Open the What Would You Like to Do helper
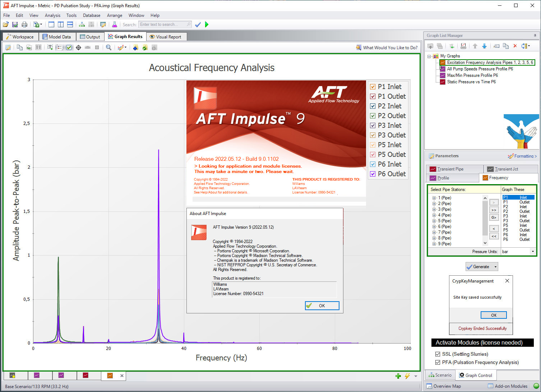541x392 pixels. click(387, 47)
